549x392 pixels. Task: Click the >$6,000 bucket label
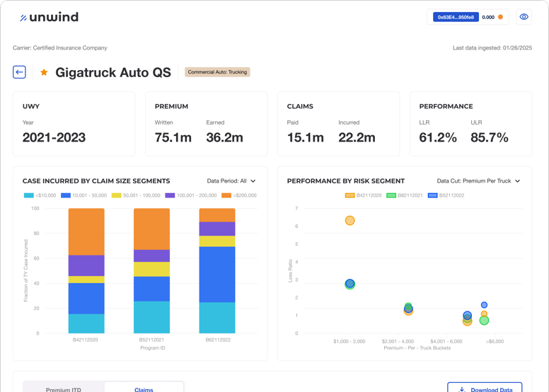tap(495, 341)
